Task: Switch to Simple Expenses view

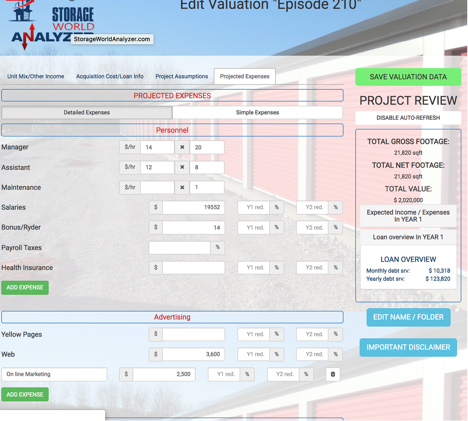Action: pyautogui.click(x=257, y=113)
